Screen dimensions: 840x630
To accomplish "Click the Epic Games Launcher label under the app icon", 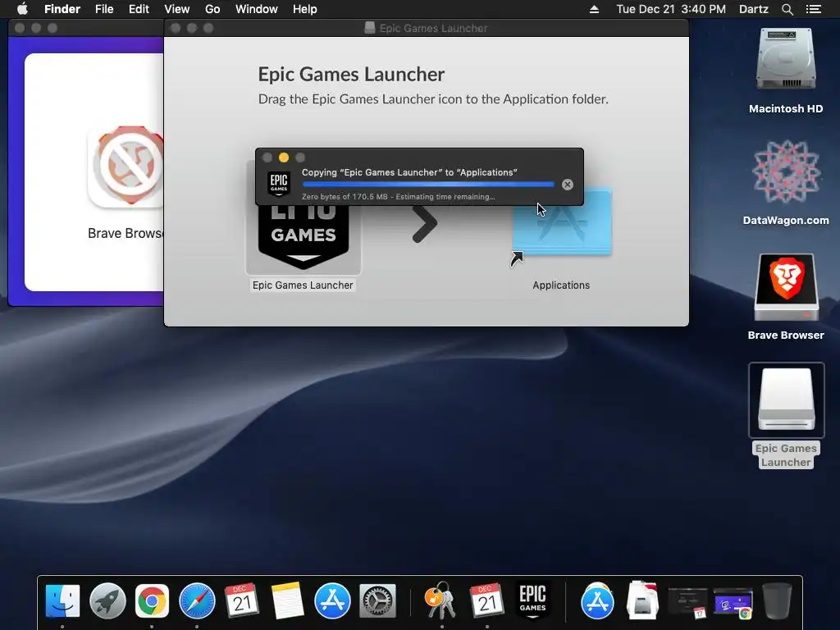I will pos(303,285).
